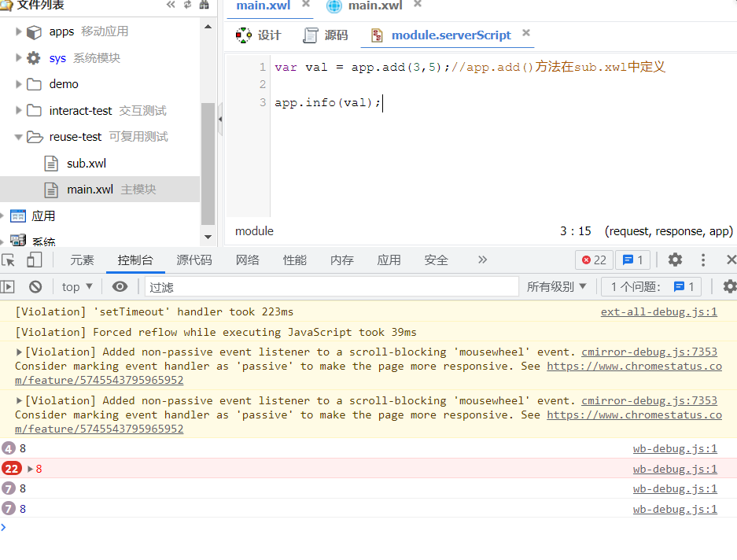Click line 3 in the code editor
737x560 pixels.
pos(328,102)
